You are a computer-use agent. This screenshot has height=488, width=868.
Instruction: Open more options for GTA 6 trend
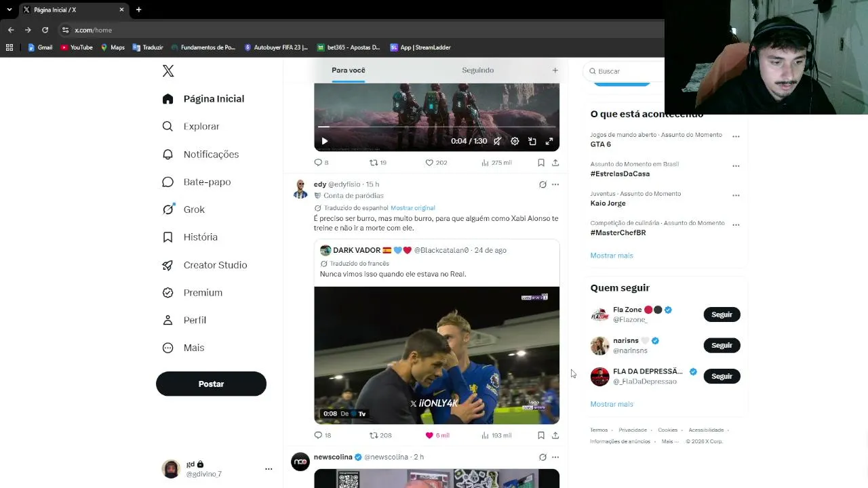click(x=736, y=136)
